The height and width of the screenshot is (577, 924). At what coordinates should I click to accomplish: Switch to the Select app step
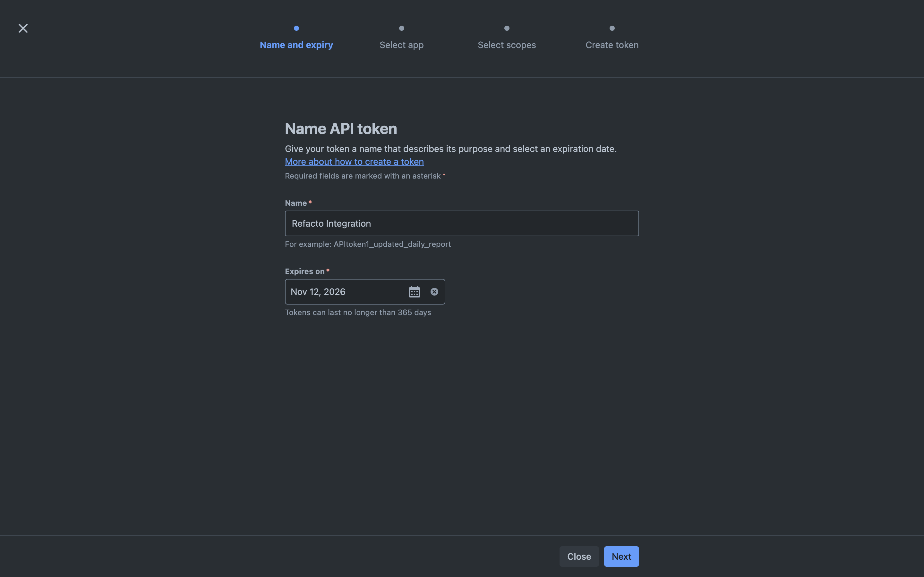click(x=401, y=45)
